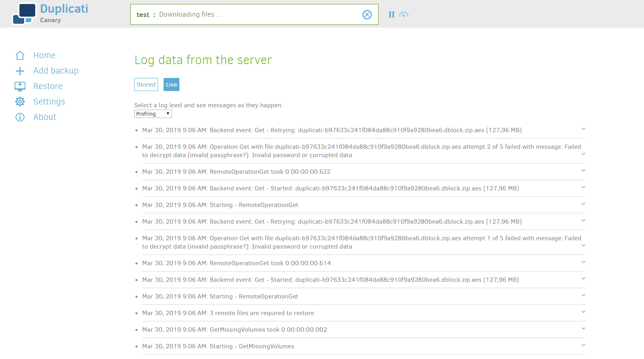
Task: Expand the 'Starting - GetMissingVolumes' entry
Action: tap(583, 345)
